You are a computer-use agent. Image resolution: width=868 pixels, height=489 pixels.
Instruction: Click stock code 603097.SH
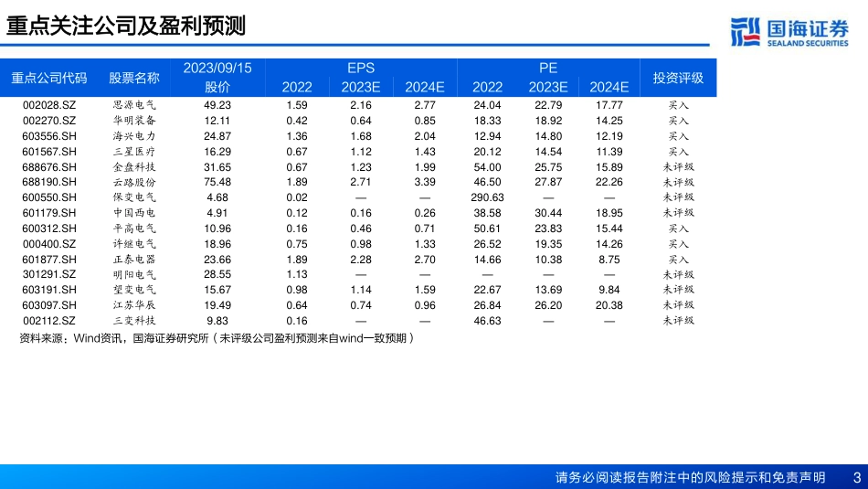tap(49, 305)
